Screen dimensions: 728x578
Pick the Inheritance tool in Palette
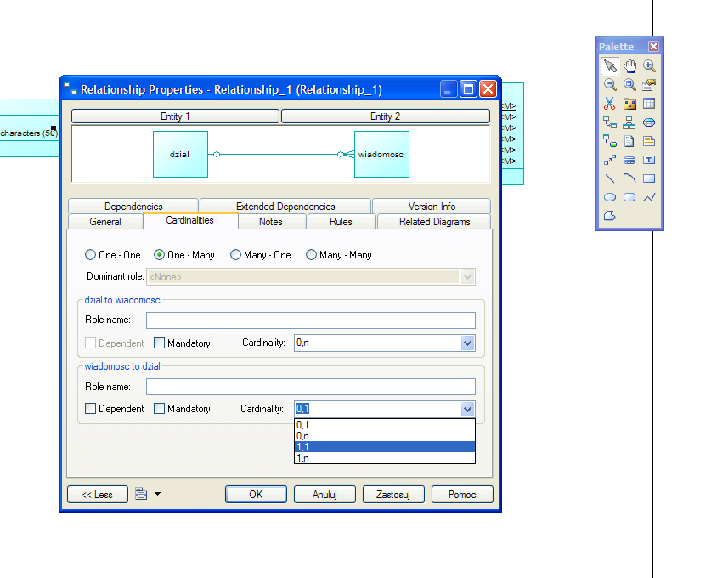click(x=629, y=122)
